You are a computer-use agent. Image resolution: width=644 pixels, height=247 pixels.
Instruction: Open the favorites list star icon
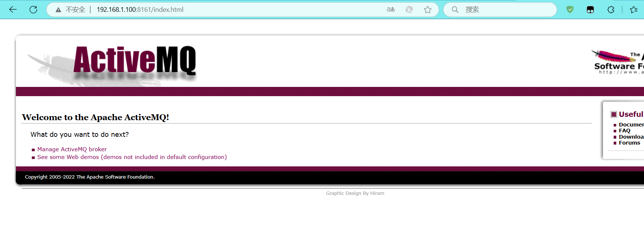(x=634, y=10)
